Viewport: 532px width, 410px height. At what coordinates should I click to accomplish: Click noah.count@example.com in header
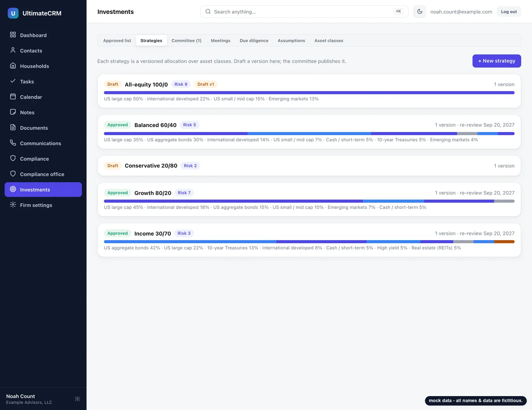(461, 12)
